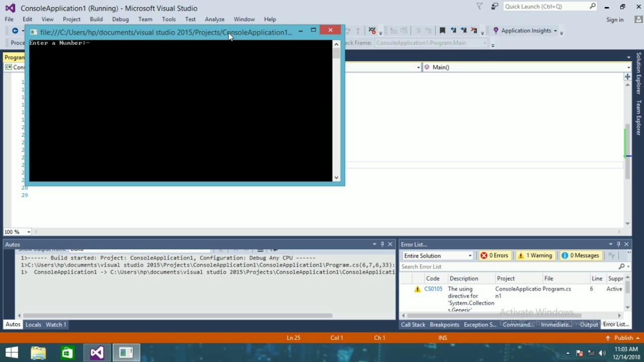Image resolution: width=644 pixels, height=362 pixels.
Task: Open the Analyze menu
Action: click(214, 19)
